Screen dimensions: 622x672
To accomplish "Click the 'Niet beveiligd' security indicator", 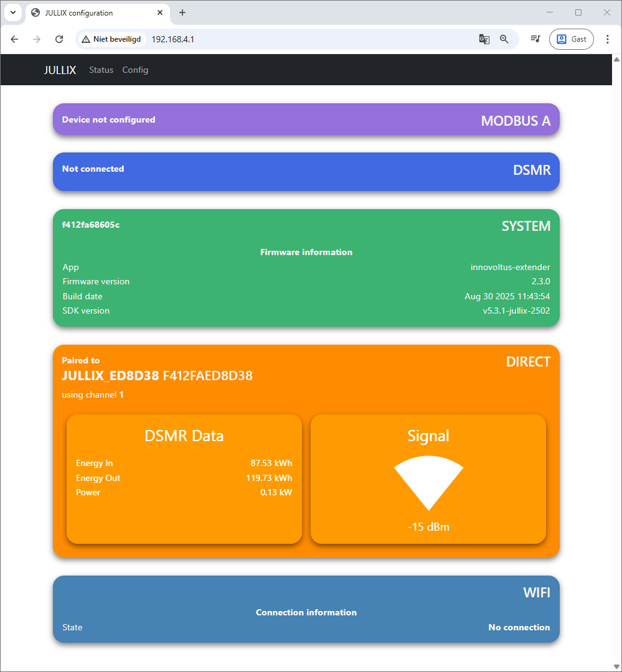I will 112,39.
